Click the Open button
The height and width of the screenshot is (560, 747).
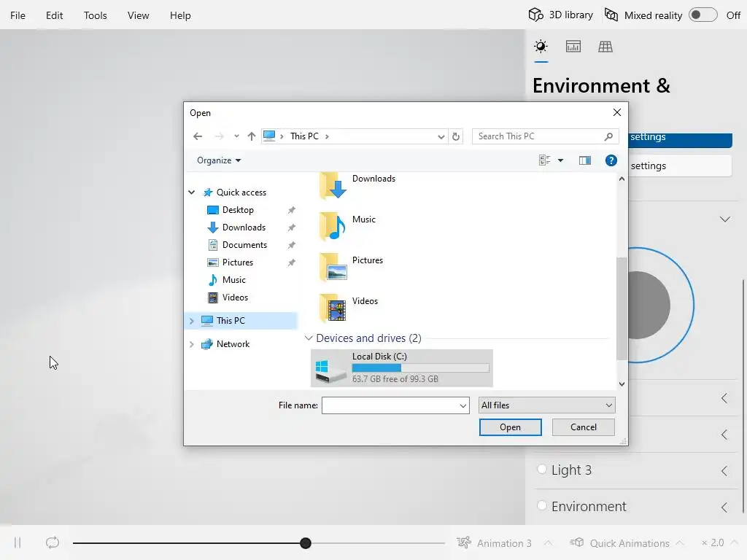pyautogui.click(x=510, y=427)
